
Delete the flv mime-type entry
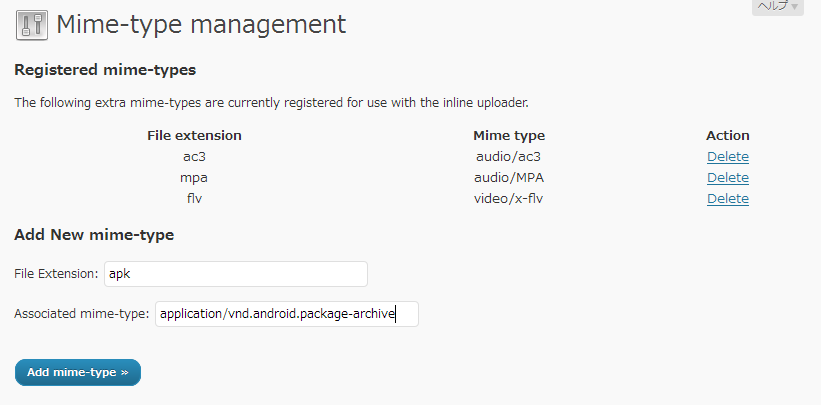(x=728, y=199)
